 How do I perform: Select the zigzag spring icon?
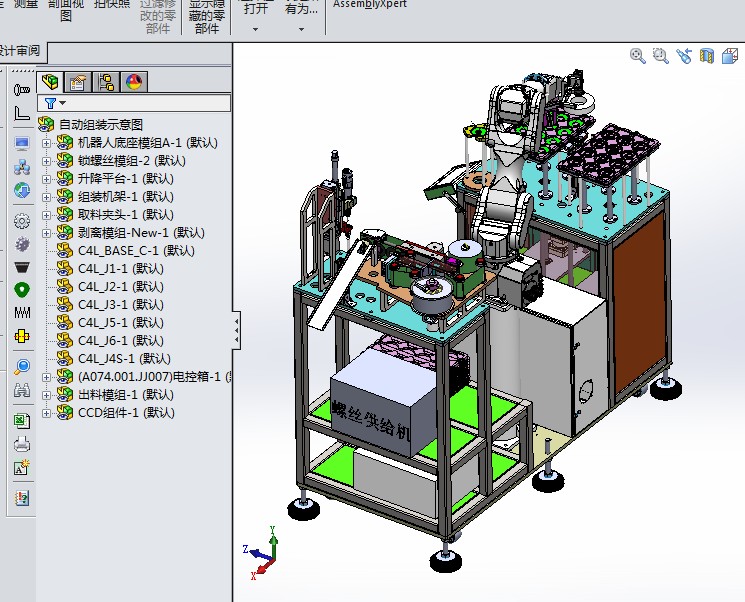tap(22, 312)
